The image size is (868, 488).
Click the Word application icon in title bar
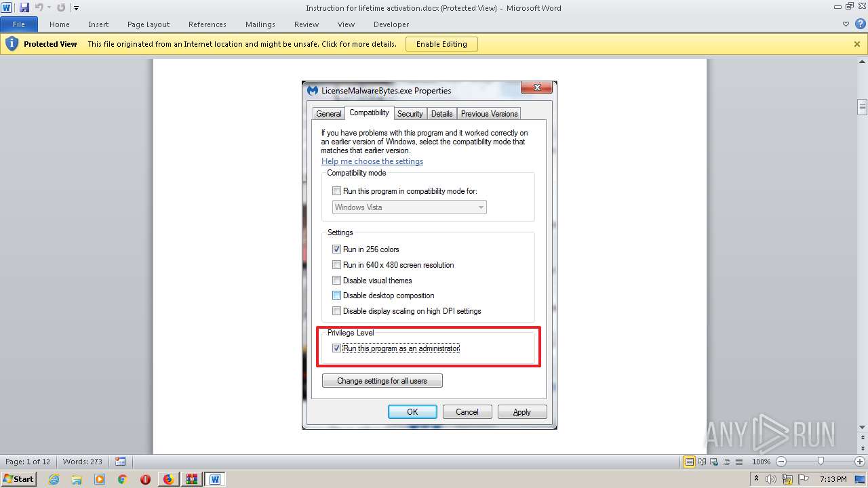(x=7, y=7)
